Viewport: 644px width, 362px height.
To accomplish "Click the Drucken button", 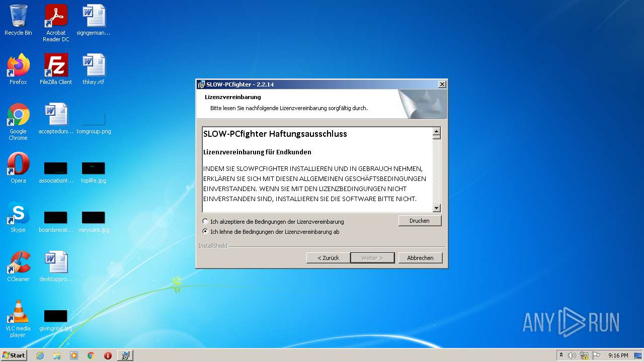I will (420, 221).
